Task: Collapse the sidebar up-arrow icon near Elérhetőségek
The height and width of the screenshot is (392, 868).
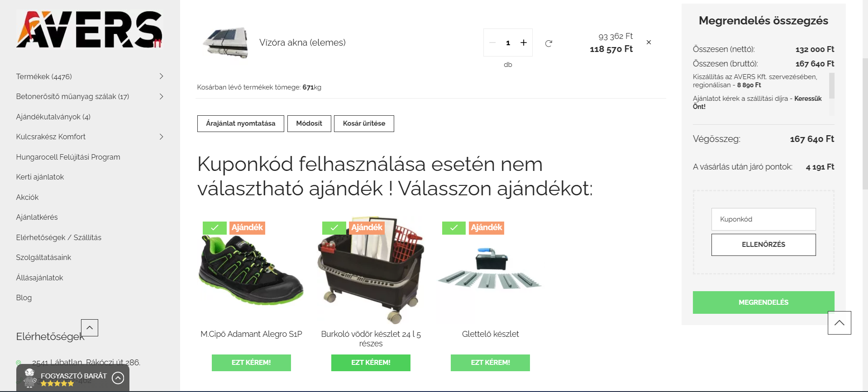Action: tap(90, 328)
